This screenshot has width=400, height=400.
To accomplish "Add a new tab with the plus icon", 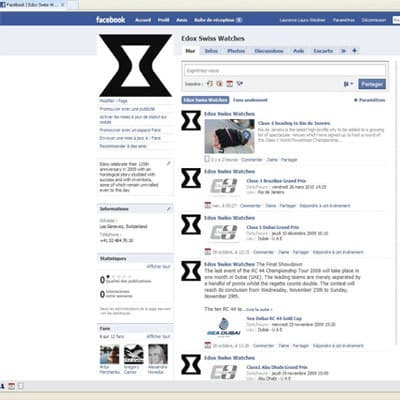I will [x=354, y=51].
